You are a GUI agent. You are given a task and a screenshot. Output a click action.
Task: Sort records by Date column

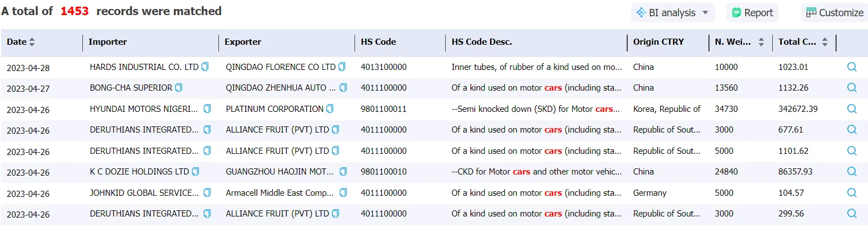click(x=32, y=42)
